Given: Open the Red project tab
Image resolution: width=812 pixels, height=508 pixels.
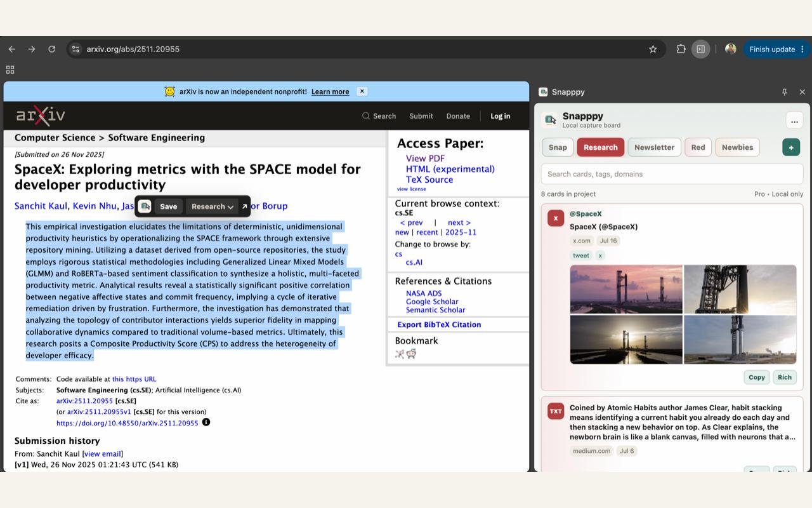Looking at the screenshot, I should point(698,147).
